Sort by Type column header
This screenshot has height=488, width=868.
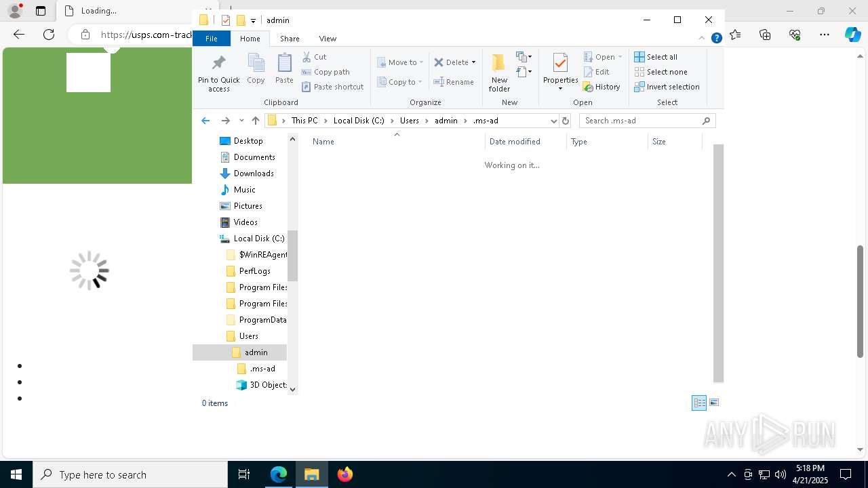607,142
